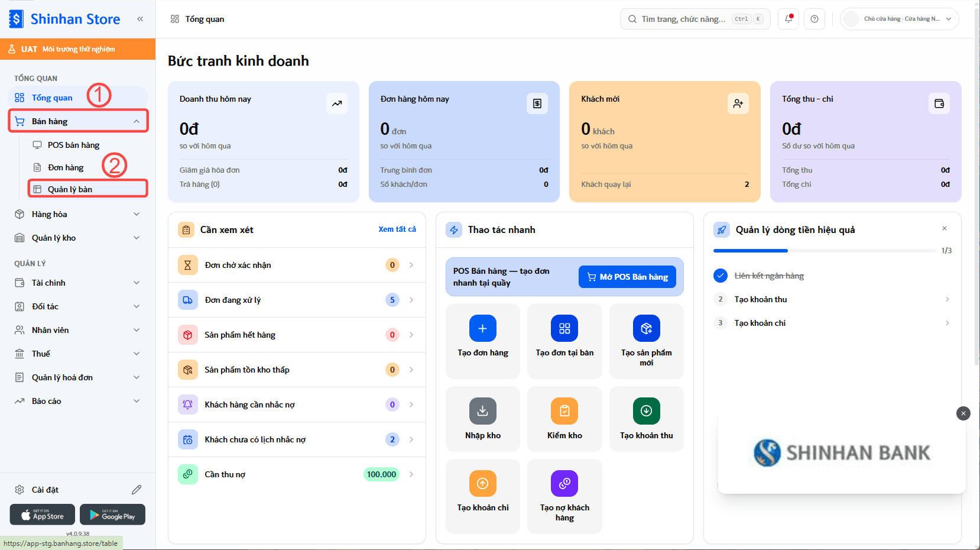Click the Tạo khoản thu icon
This screenshot has width=980, height=550.
pos(647,411)
